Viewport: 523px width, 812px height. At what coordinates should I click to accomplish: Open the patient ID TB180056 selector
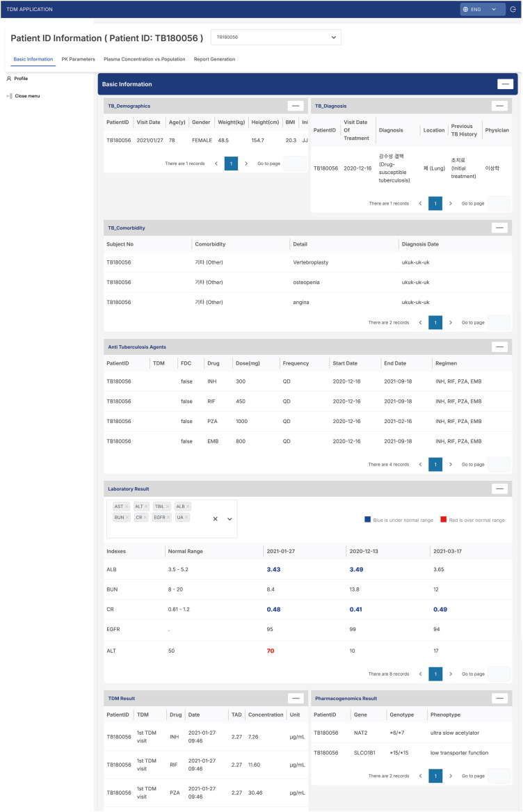point(275,37)
